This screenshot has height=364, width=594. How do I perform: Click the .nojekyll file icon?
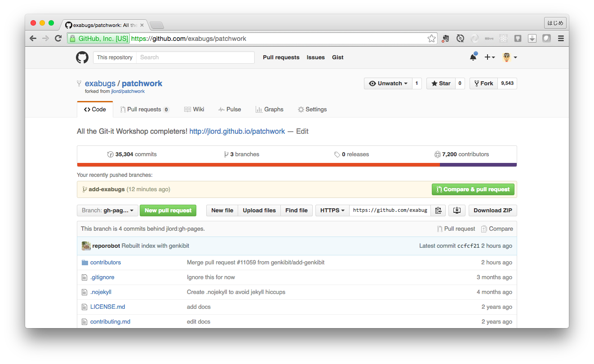pos(84,292)
